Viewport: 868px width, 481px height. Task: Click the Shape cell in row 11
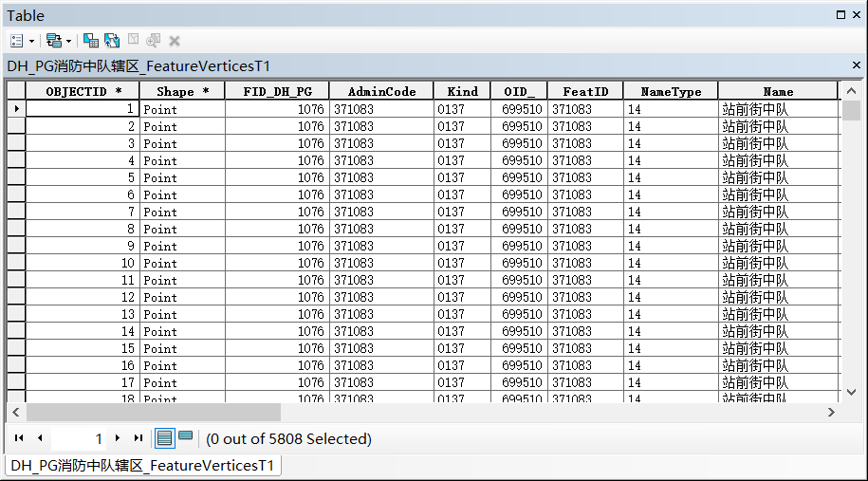[x=182, y=280]
